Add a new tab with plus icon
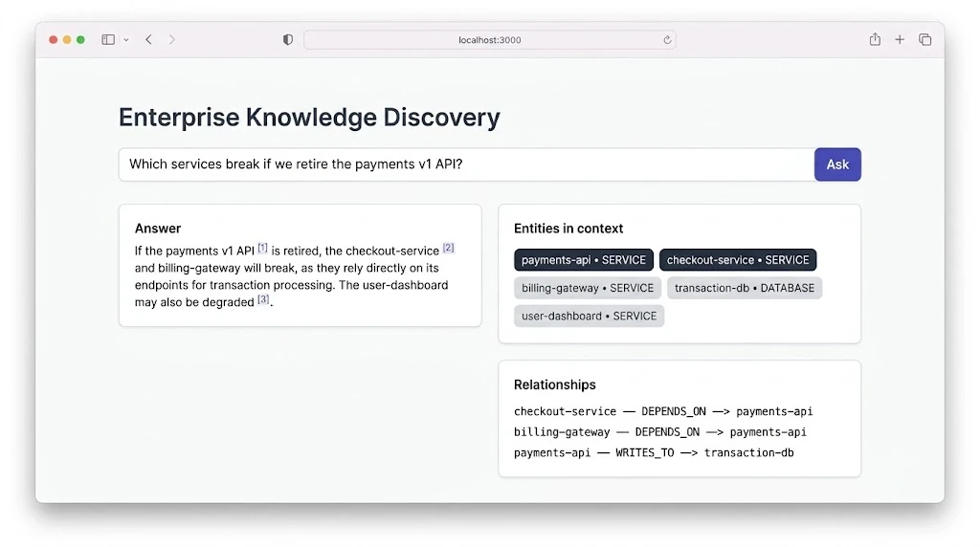Viewport: 980px width, 547px height. pyautogui.click(x=900, y=39)
